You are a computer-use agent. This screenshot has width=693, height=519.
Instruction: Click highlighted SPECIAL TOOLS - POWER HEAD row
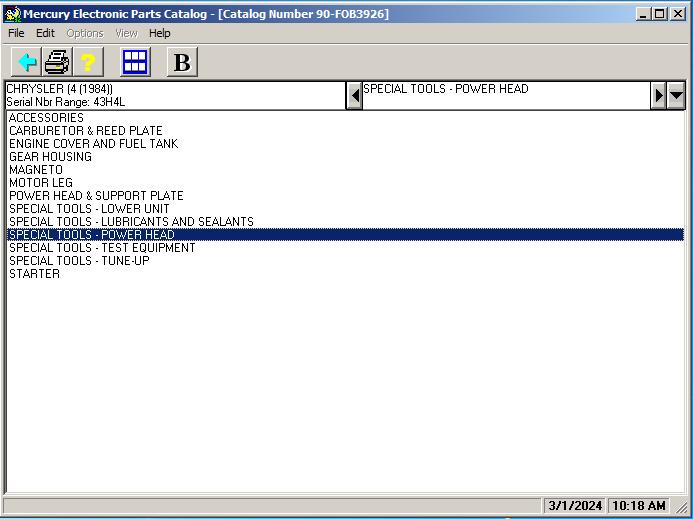[x=346, y=235]
